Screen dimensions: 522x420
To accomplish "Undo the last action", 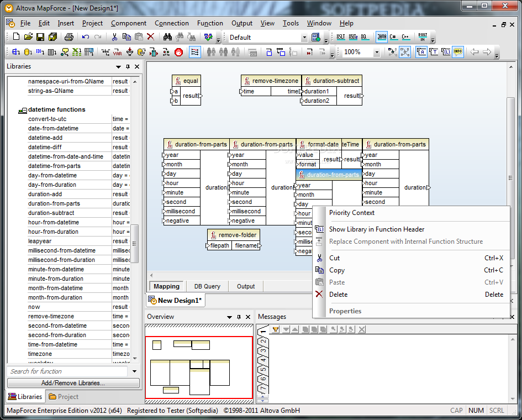I will (x=86, y=37).
